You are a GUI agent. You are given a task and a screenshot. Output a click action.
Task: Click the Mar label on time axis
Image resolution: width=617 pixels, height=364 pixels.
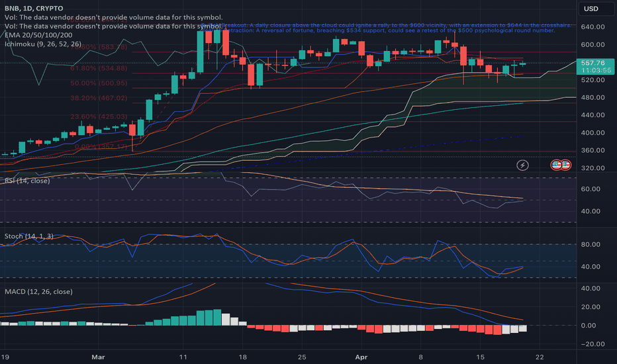point(98,357)
